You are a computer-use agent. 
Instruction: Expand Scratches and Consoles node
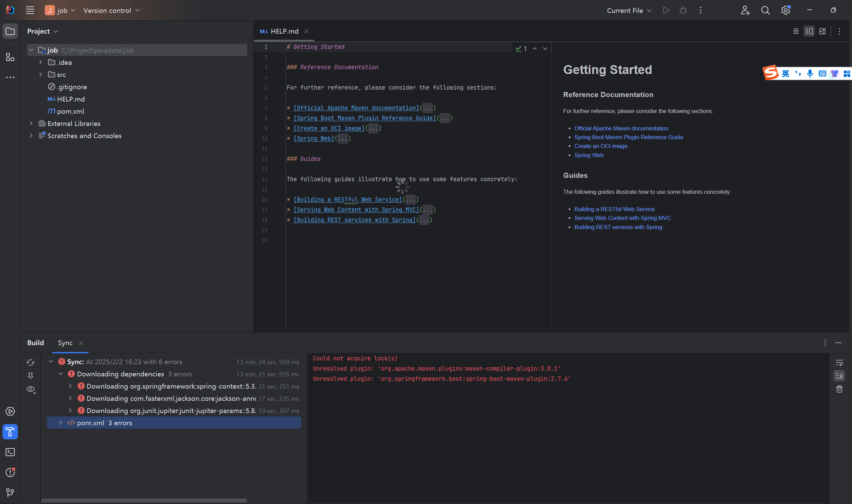pos(31,135)
